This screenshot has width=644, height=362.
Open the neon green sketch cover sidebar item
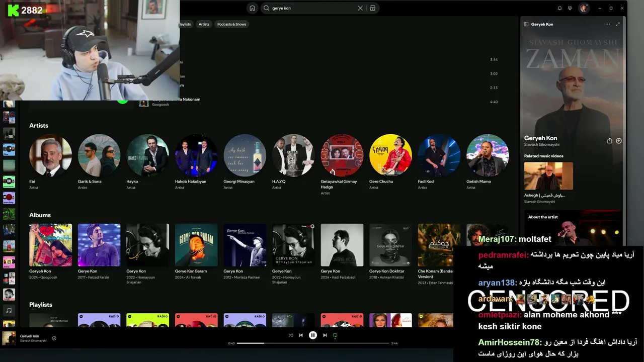[9, 214]
